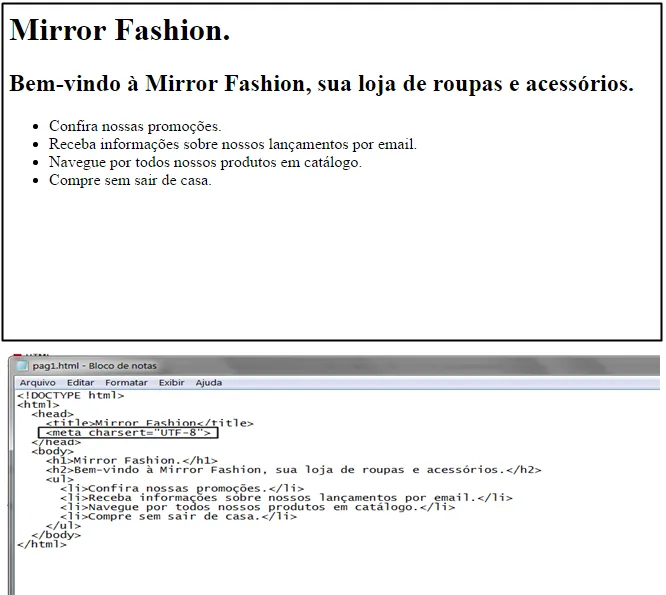Open the Arquivo menu
The height and width of the screenshot is (595, 666).
point(37,383)
